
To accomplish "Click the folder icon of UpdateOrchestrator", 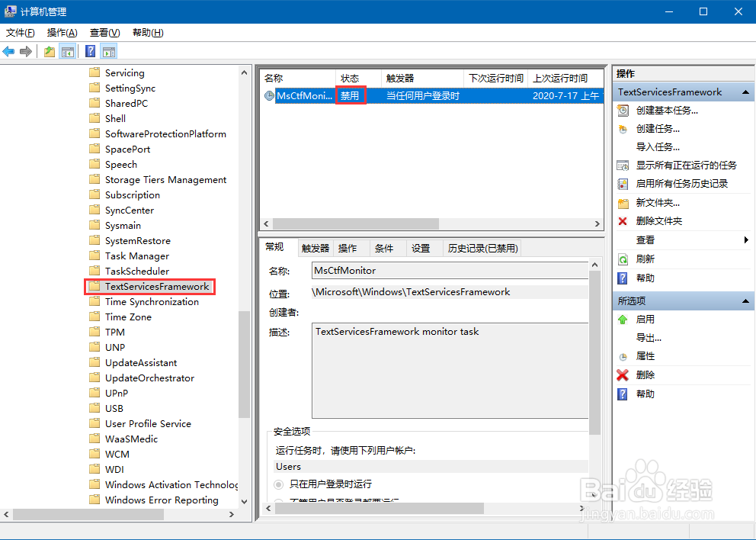I will (x=94, y=378).
